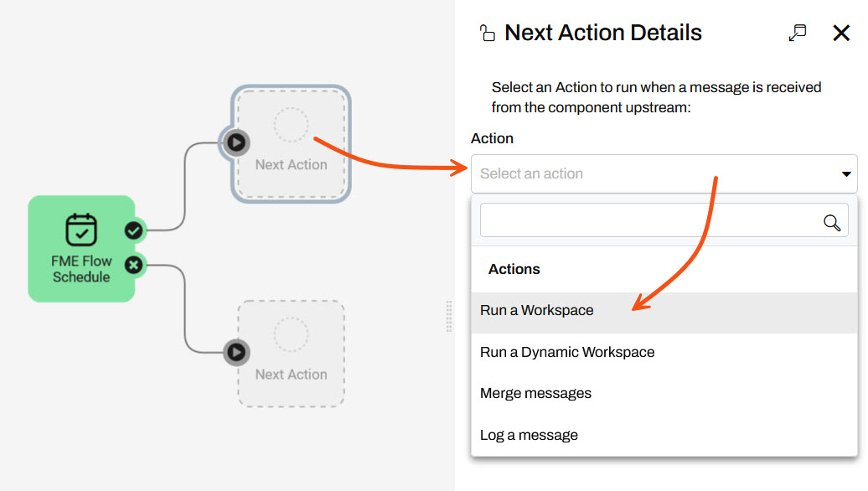This screenshot has height=491, width=868.
Task: Select Run a Dynamic Workspace action
Action: pyautogui.click(x=566, y=352)
